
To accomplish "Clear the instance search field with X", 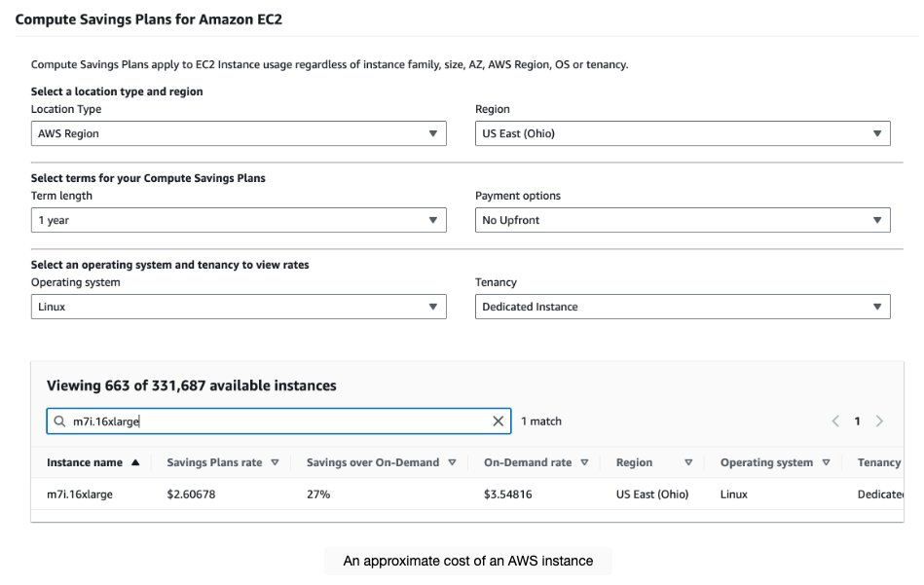I will pyautogui.click(x=498, y=421).
